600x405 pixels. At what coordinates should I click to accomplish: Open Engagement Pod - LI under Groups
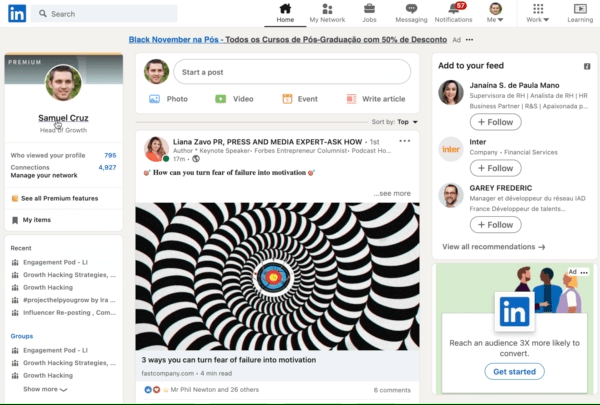pyautogui.click(x=50, y=350)
